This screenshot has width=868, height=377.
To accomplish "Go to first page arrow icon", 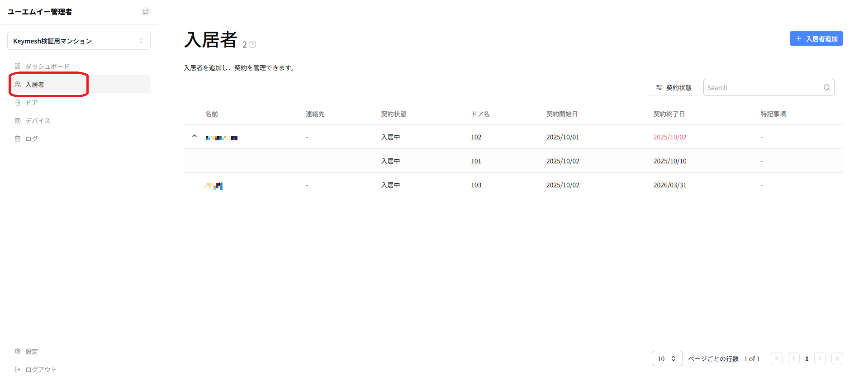I will pyautogui.click(x=777, y=358).
